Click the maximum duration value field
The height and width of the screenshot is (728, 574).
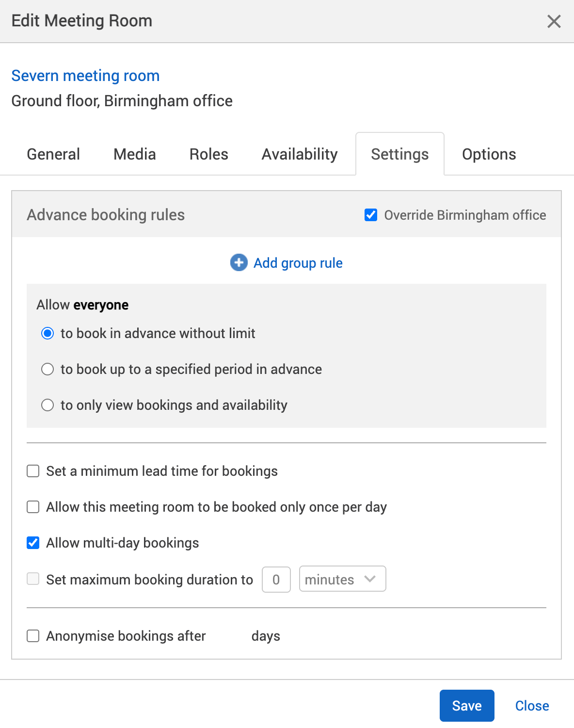click(276, 579)
